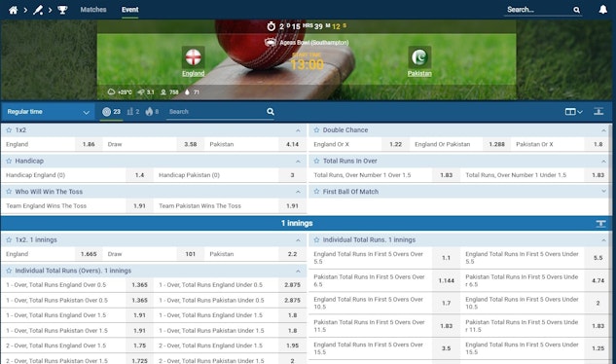Viewport: 616px width, 364px height.
Task: Collapse the Double Chance market chevron
Action: pyautogui.click(x=603, y=130)
